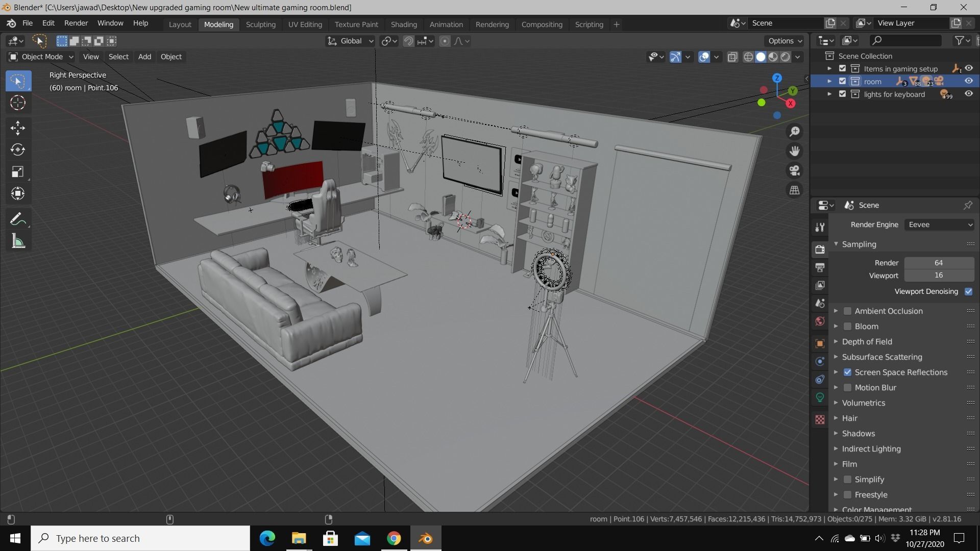980x551 pixels.
Task: Switch to the Shading workspace tab
Action: (404, 24)
